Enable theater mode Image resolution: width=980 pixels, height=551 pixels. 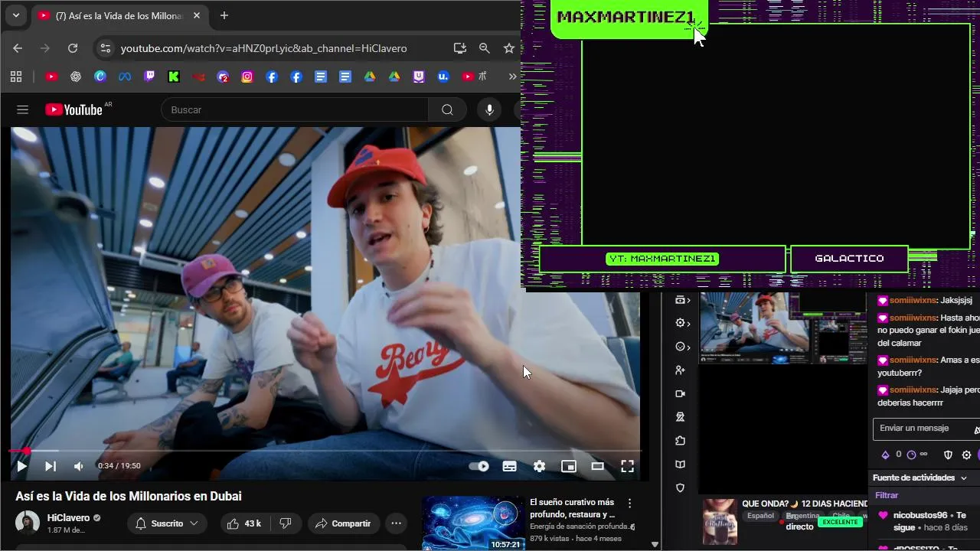597,466
